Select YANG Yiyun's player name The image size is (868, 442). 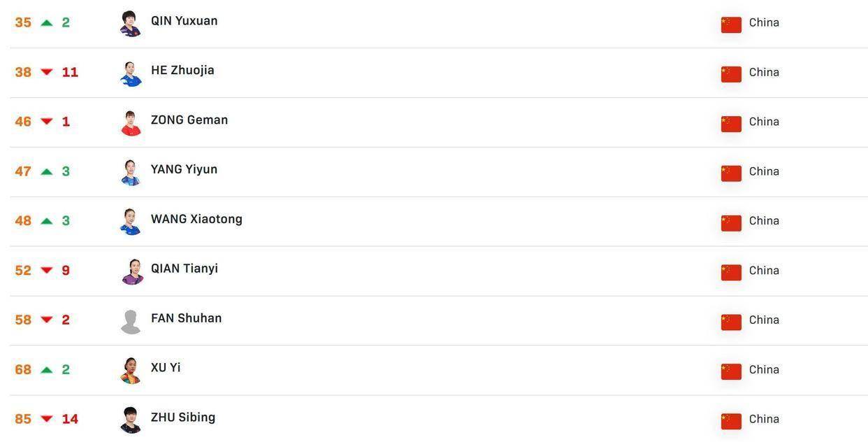[x=184, y=170]
